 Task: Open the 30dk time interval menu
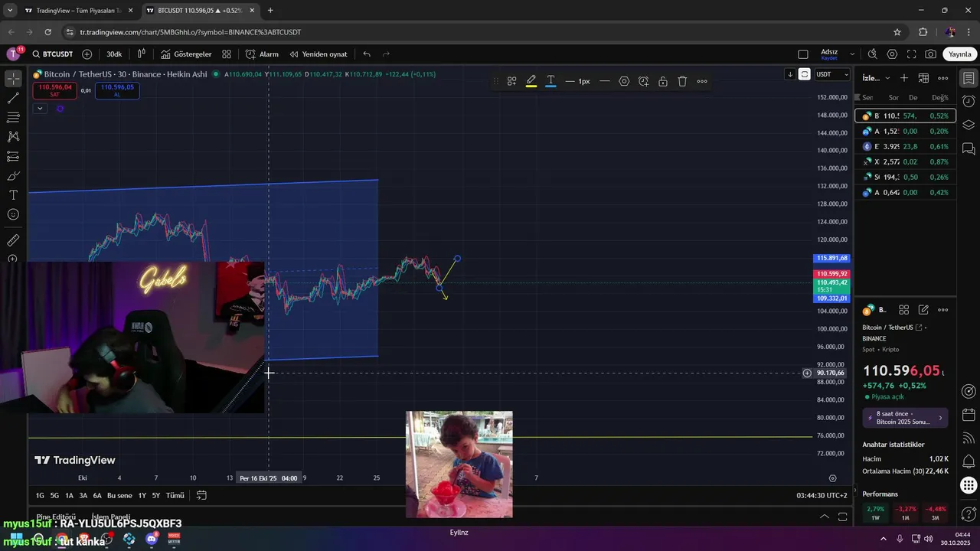114,54
